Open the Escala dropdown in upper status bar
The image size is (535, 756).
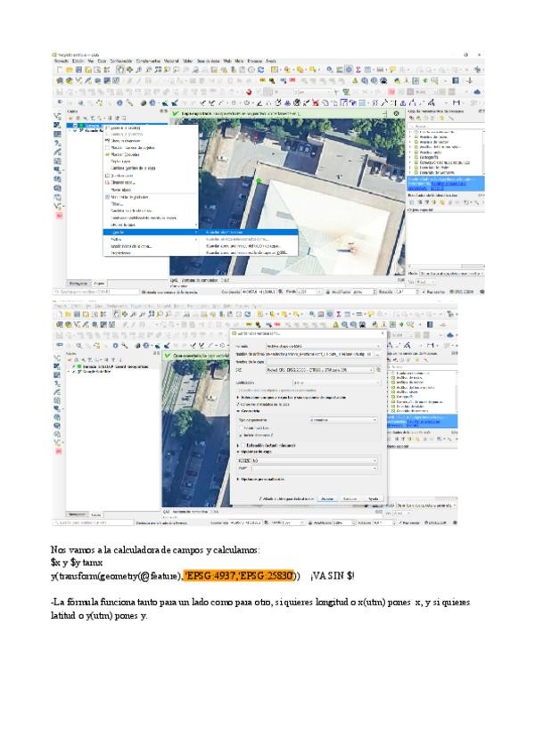pyautogui.click(x=309, y=292)
